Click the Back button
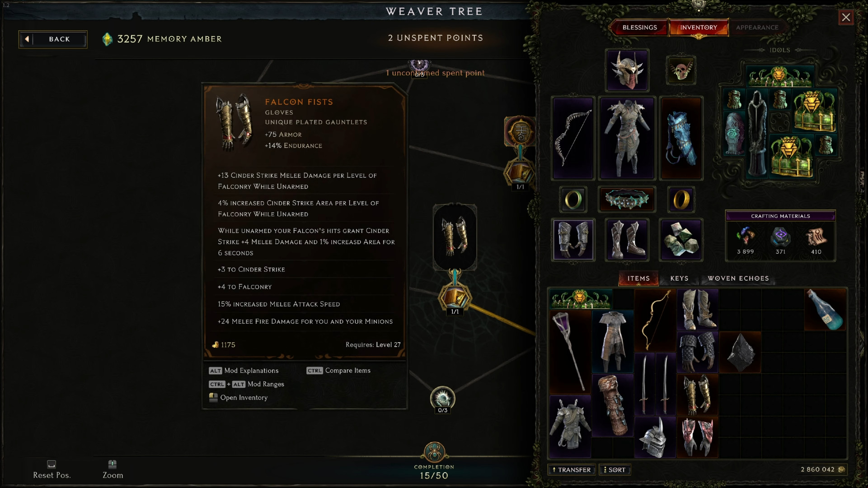The image size is (868, 488). (53, 39)
